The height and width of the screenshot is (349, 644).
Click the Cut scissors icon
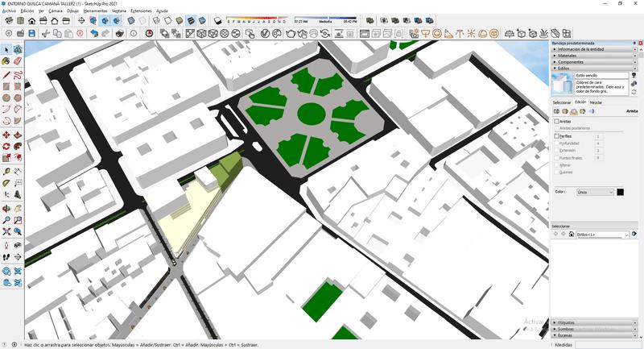46,34
